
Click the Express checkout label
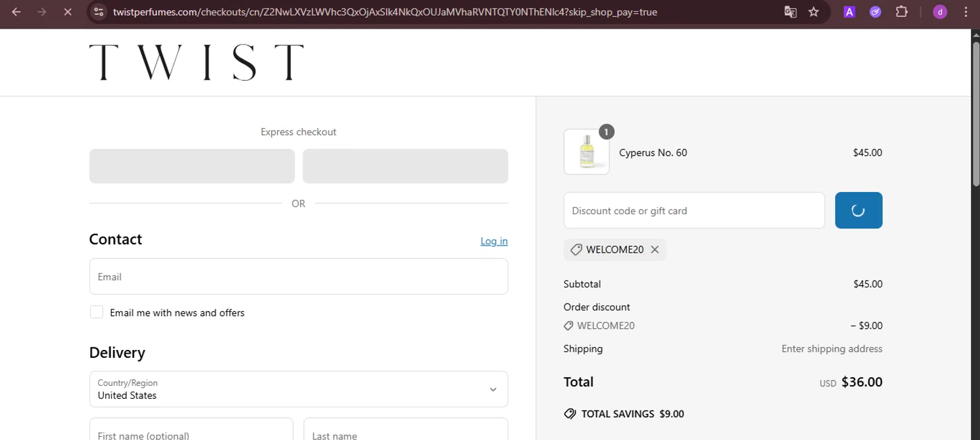click(299, 132)
